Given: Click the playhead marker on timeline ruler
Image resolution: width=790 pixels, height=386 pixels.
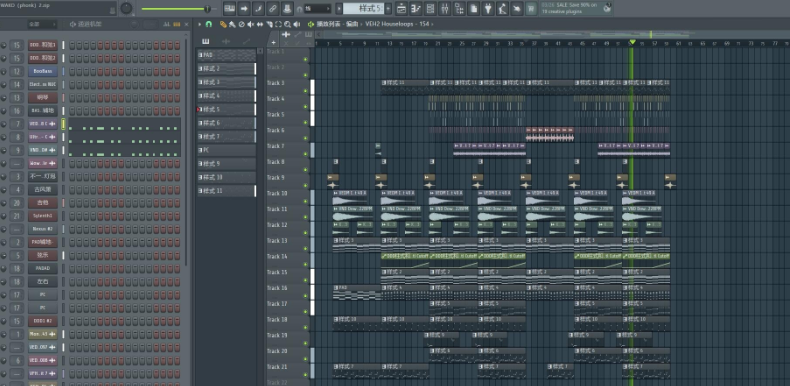Looking at the screenshot, I should pyautogui.click(x=632, y=42).
